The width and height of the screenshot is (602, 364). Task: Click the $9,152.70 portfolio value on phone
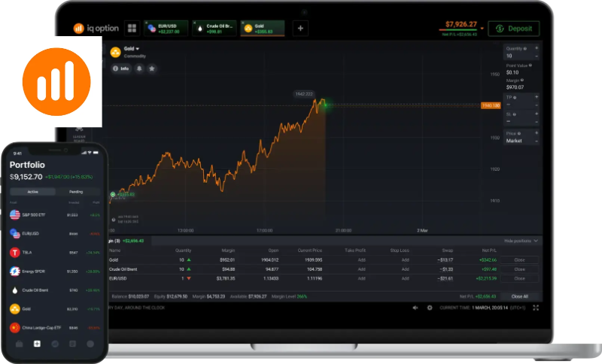point(26,177)
